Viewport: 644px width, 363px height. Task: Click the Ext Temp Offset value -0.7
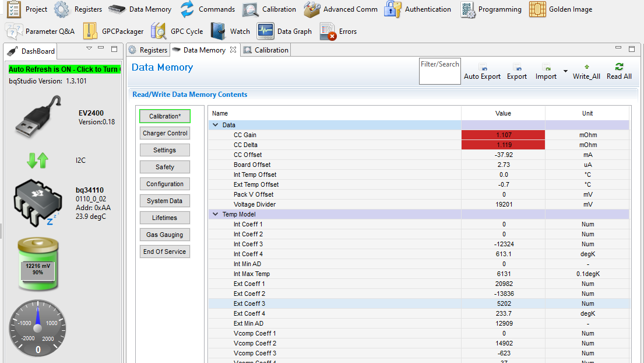coord(503,184)
